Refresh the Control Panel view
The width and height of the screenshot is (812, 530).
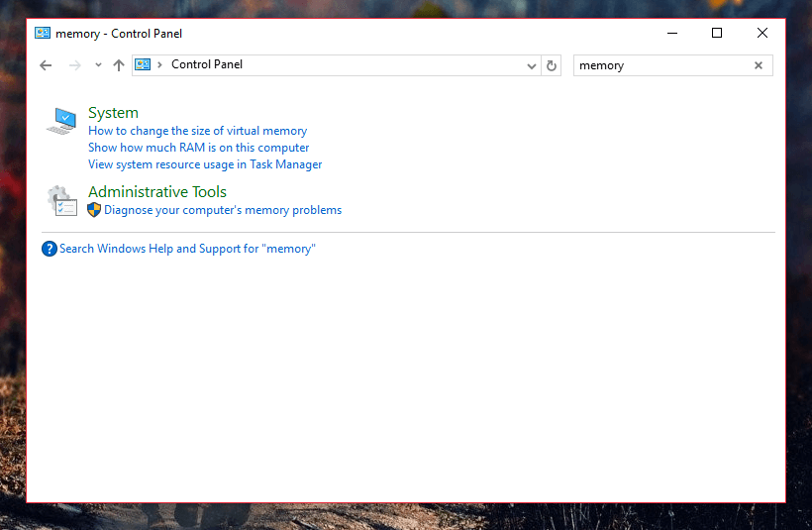tap(552, 65)
